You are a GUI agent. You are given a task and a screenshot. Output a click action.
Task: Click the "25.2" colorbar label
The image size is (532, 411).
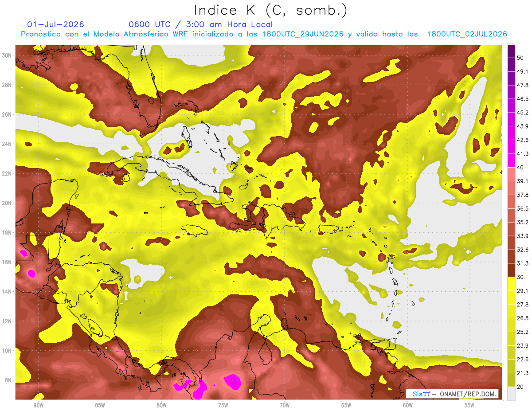click(522, 332)
